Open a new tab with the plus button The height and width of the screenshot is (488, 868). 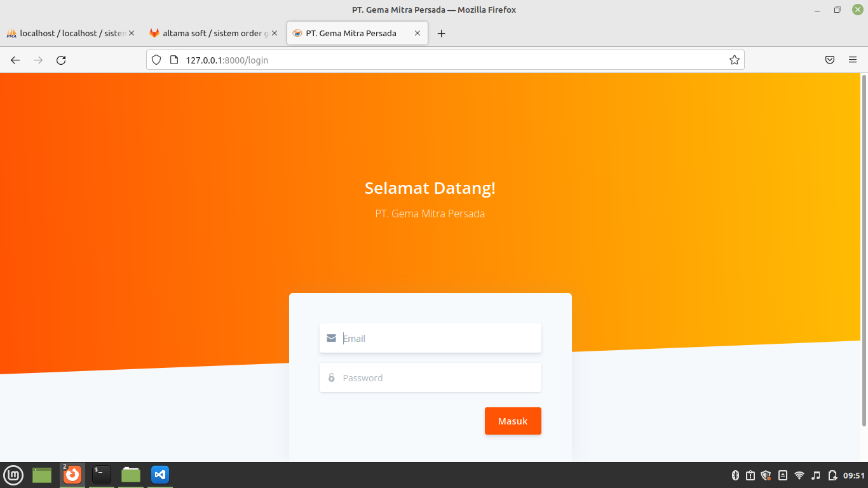pyautogui.click(x=442, y=33)
